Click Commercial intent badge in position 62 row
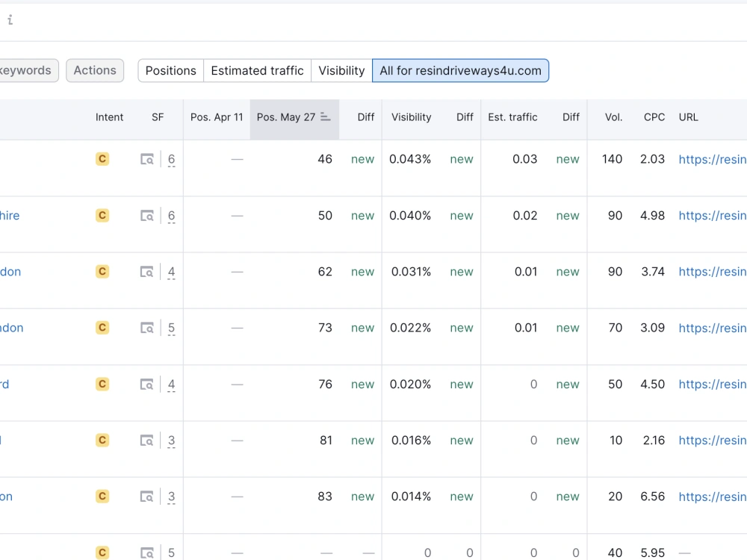747x560 pixels. (x=102, y=272)
